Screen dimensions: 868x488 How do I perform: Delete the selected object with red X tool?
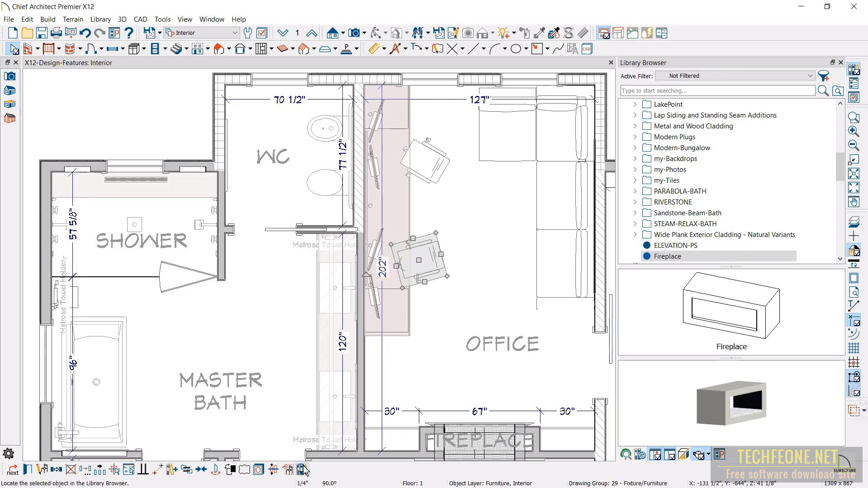[x=71, y=469]
